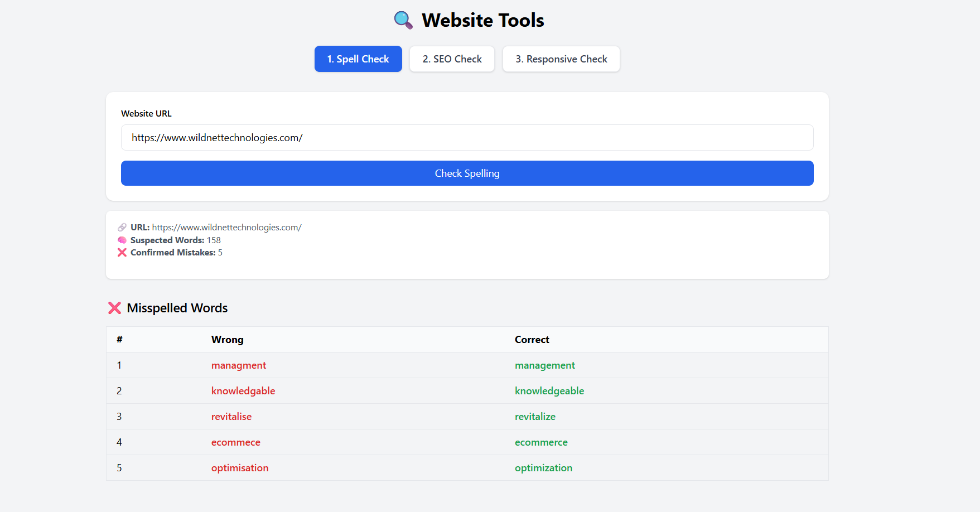Select the misspelled word managment
This screenshot has height=512, width=980.
point(239,365)
